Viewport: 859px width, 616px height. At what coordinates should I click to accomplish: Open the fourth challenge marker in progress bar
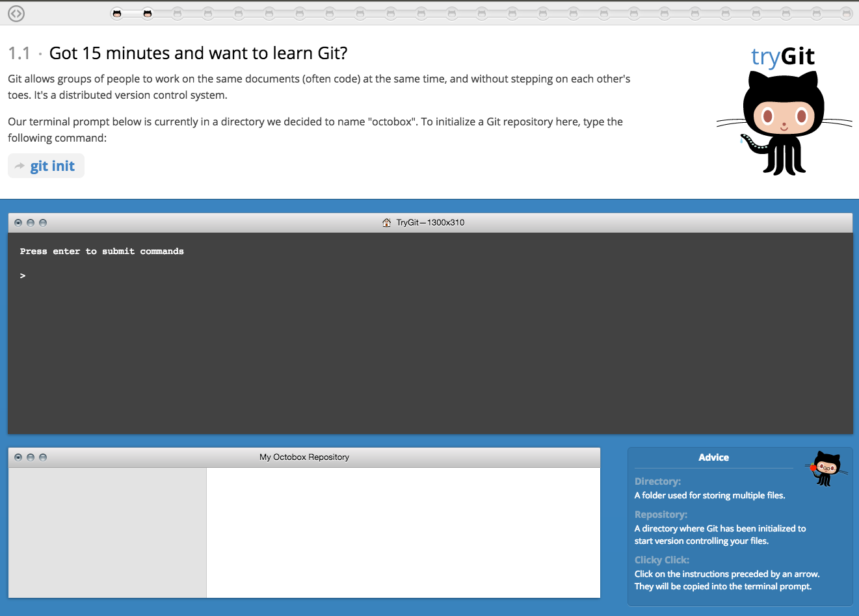[x=208, y=13]
